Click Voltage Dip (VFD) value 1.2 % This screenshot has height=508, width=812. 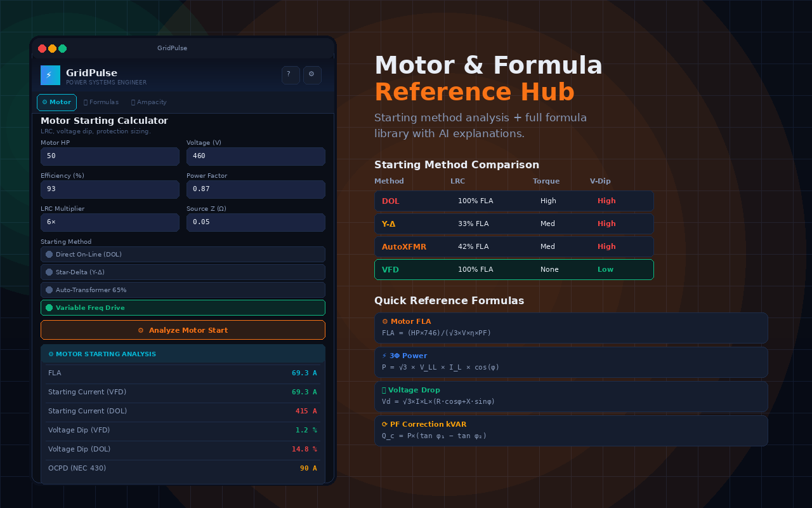pyautogui.click(x=306, y=431)
